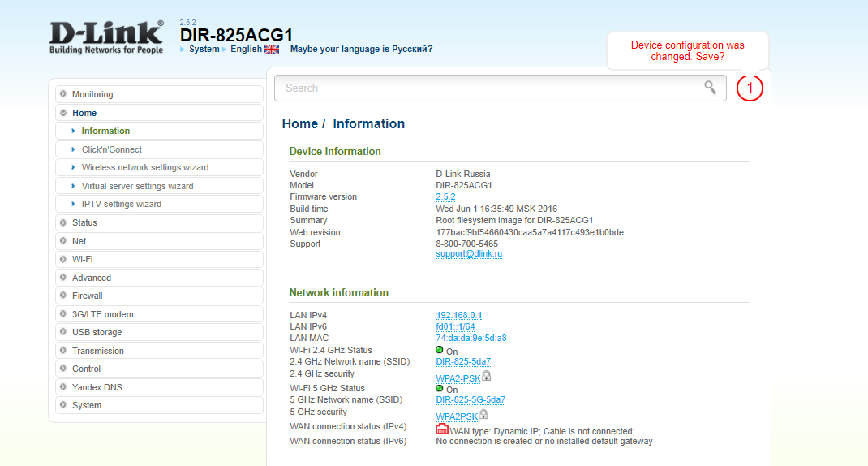Click the Search input field
This screenshot has height=466, width=868.
pos(487,88)
